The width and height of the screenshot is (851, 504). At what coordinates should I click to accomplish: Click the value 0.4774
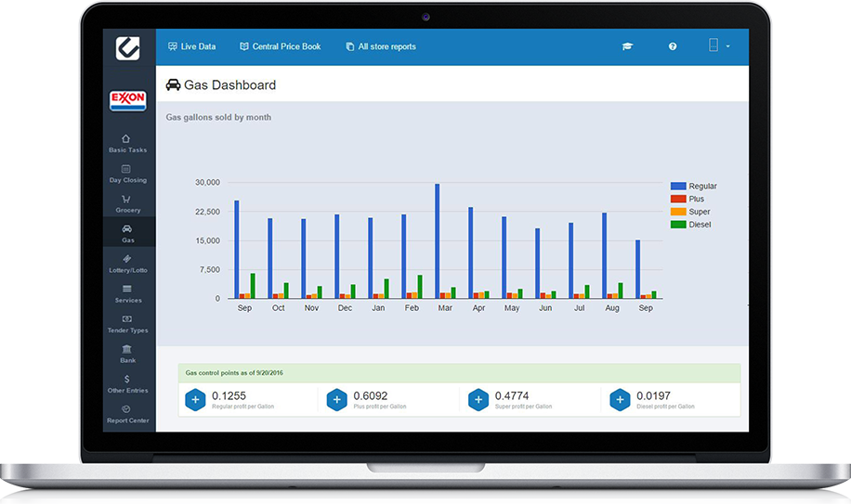[x=512, y=395]
